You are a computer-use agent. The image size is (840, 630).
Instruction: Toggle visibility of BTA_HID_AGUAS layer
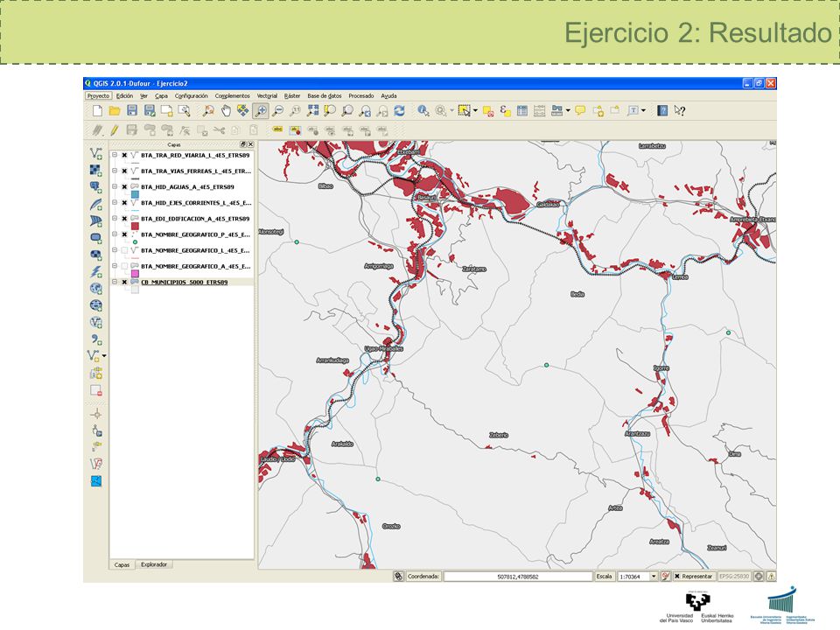[x=124, y=187]
